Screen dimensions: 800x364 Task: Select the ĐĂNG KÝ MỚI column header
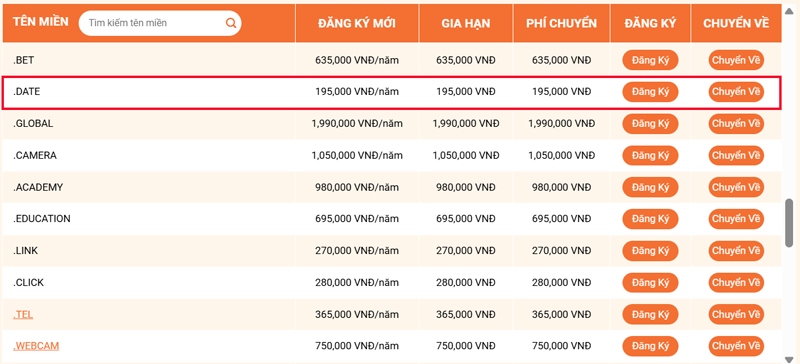click(357, 23)
